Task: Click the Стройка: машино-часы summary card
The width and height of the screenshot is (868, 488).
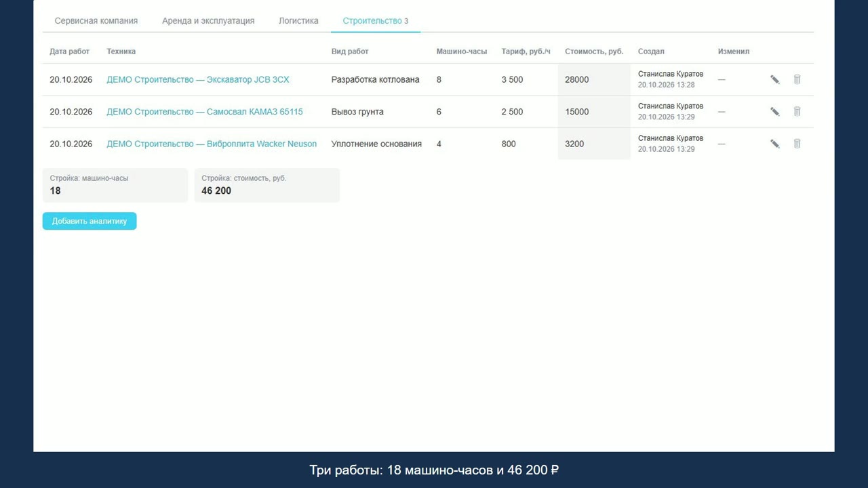Action: pyautogui.click(x=115, y=185)
